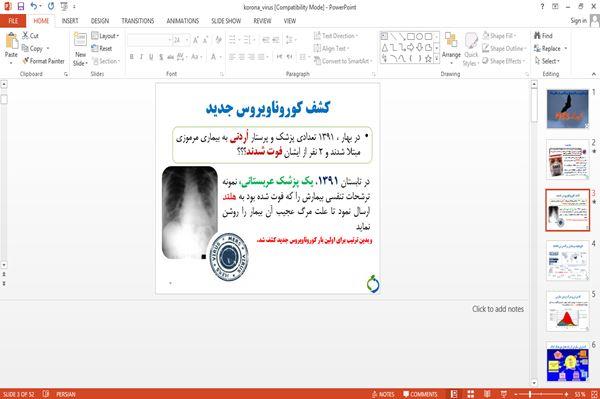Switch to the INSERT tab
This screenshot has height=399, width=600.
point(70,21)
